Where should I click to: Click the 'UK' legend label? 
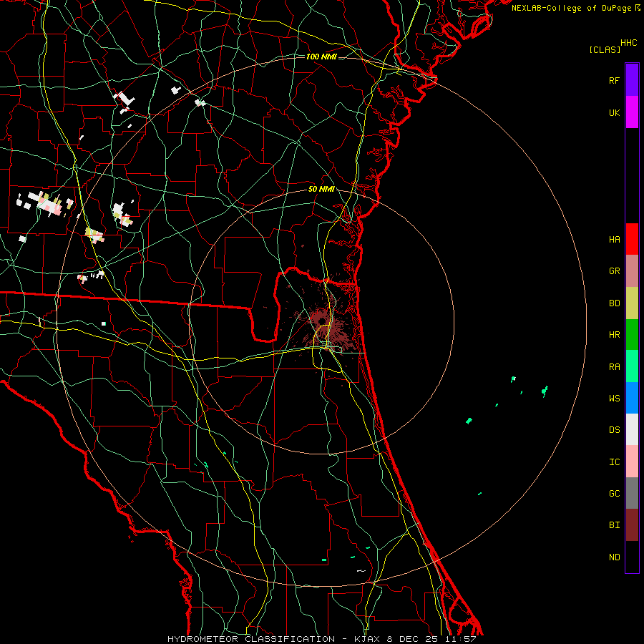[x=614, y=113]
